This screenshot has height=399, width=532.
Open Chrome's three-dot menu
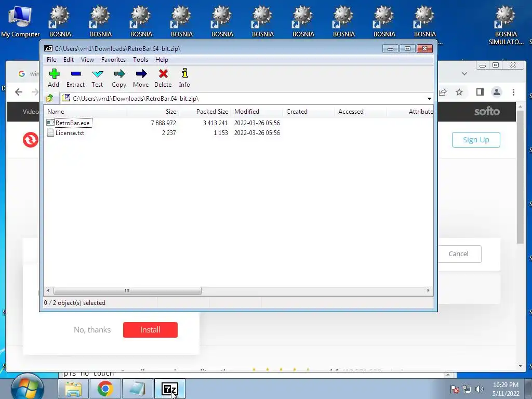point(513,92)
